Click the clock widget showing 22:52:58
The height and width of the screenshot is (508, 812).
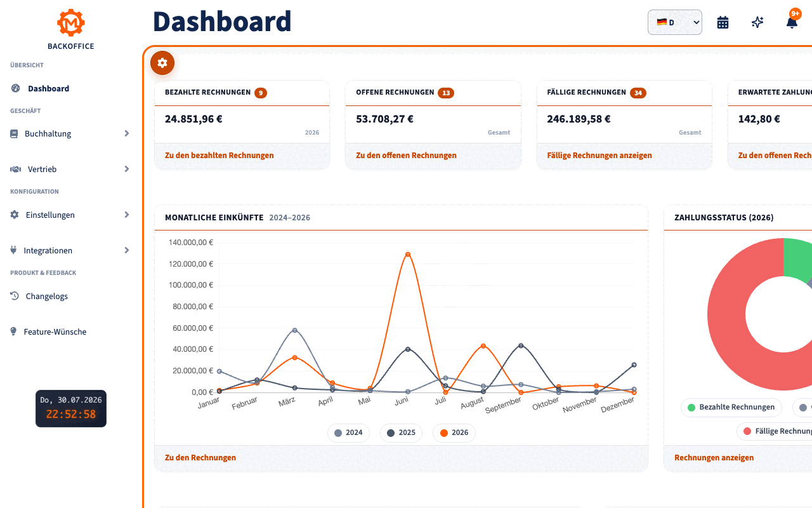(x=71, y=408)
